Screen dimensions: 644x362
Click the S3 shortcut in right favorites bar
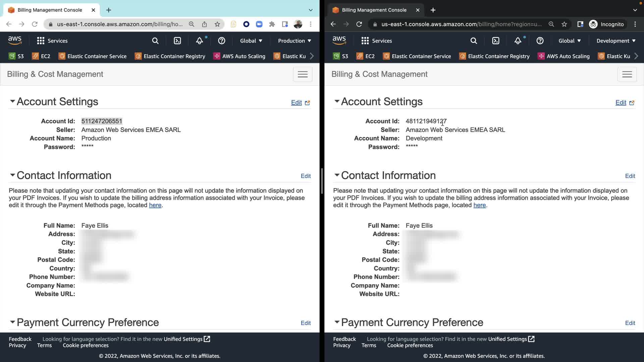click(x=341, y=56)
